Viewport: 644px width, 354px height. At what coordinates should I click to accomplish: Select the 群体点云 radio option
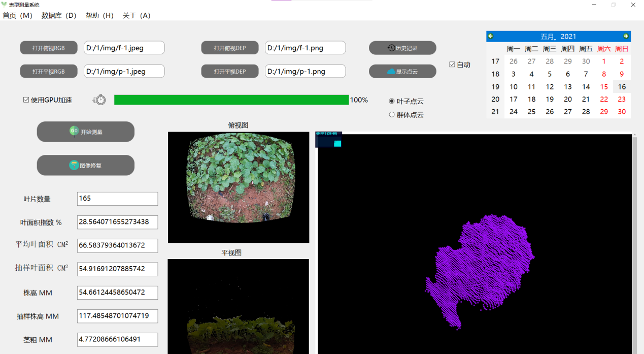392,115
